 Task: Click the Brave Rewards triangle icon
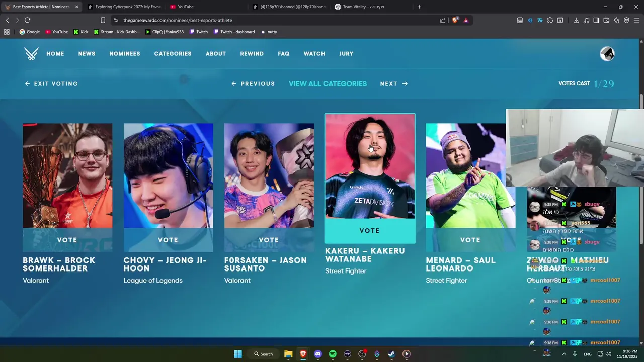(x=466, y=20)
